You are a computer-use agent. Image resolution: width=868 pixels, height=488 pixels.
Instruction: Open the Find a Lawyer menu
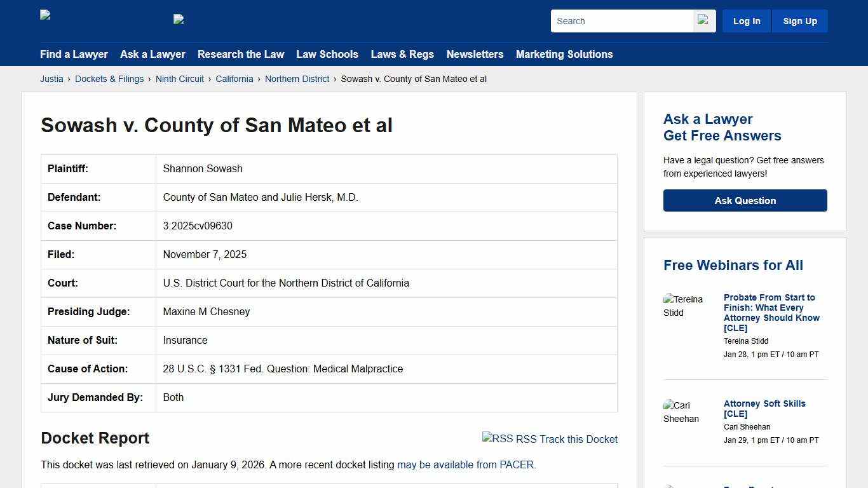coord(74,54)
